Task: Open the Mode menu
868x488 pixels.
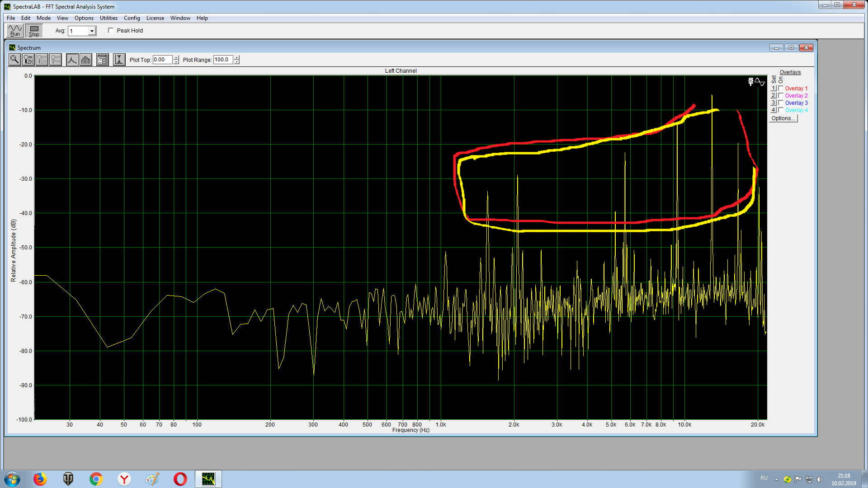Action: coord(43,18)
